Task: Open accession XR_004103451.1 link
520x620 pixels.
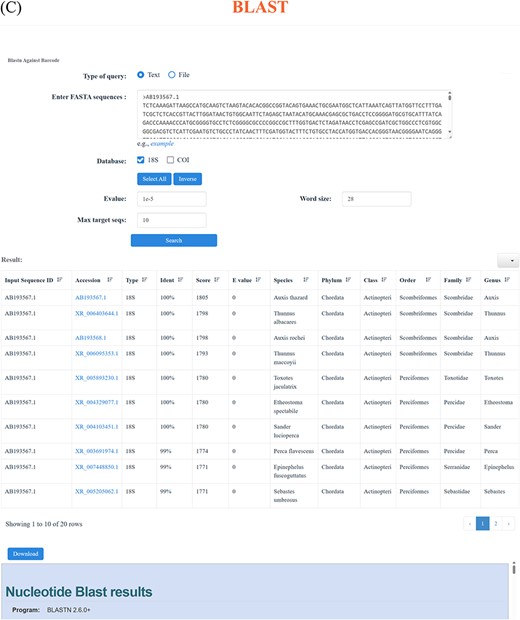Action: point(96,427)
